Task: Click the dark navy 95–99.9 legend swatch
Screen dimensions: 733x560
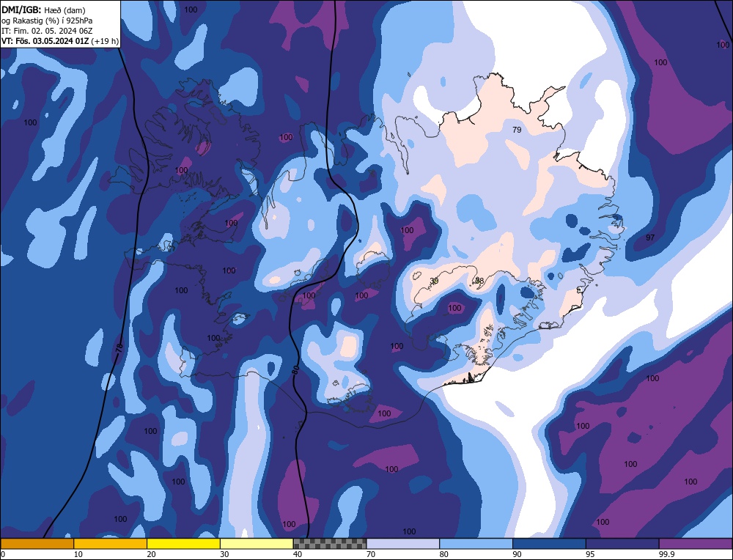Action: pyautogui.click(x=622, y=544)
